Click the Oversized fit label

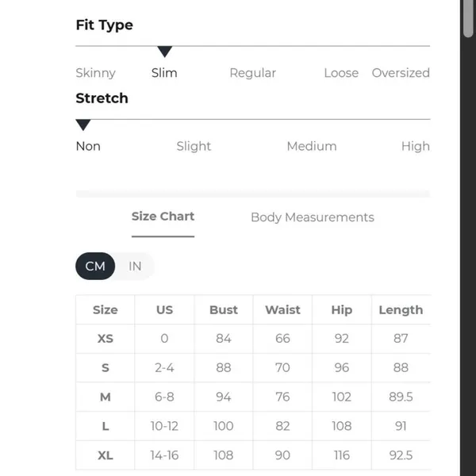(x=401, y=73)
